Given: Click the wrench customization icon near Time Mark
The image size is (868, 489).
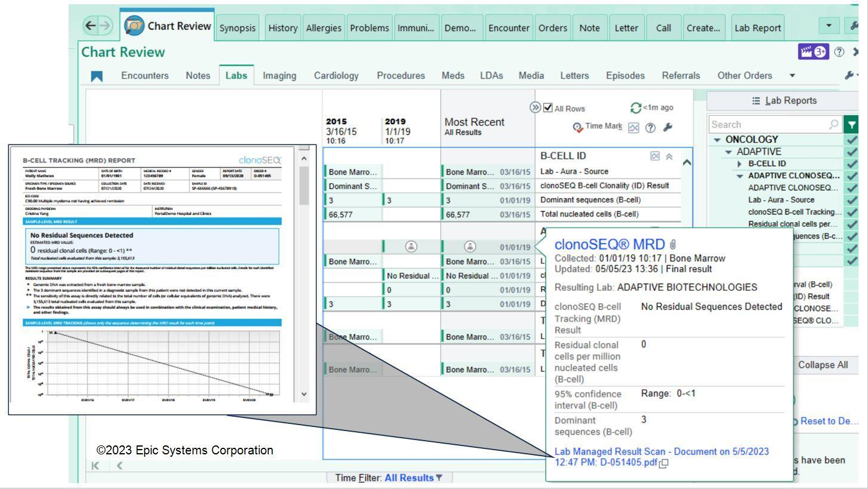Looking at the screenshot, I should click(x=668, y=126).
